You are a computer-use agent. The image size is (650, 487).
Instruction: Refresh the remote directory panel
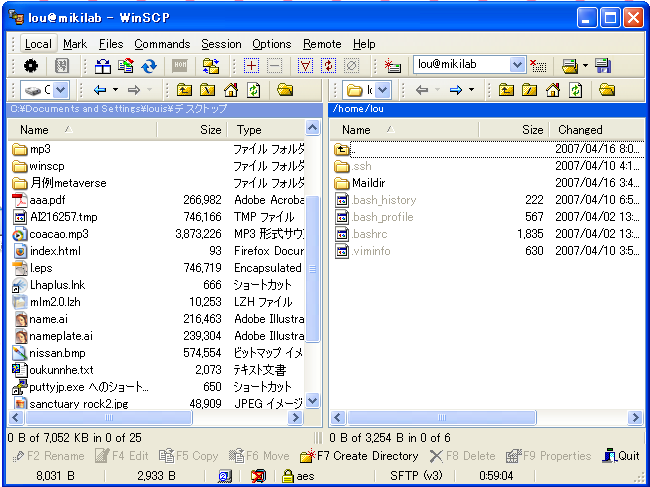[x=575, y=90]
